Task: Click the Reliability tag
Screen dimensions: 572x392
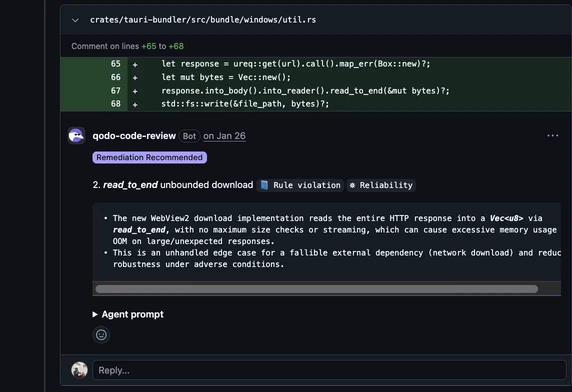Action: [381, 185]
